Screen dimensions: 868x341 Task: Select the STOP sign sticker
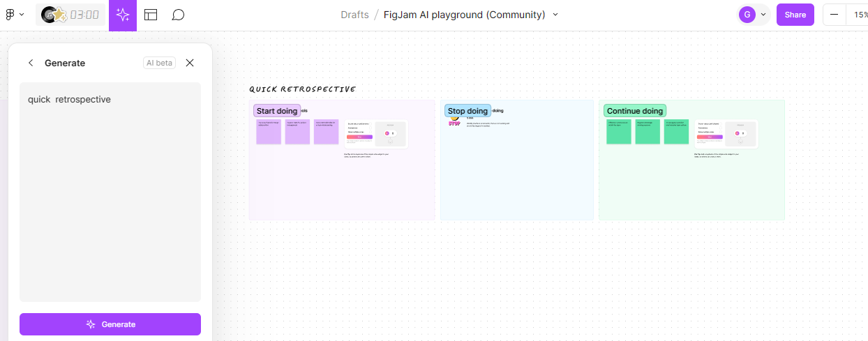pos(454,123)
